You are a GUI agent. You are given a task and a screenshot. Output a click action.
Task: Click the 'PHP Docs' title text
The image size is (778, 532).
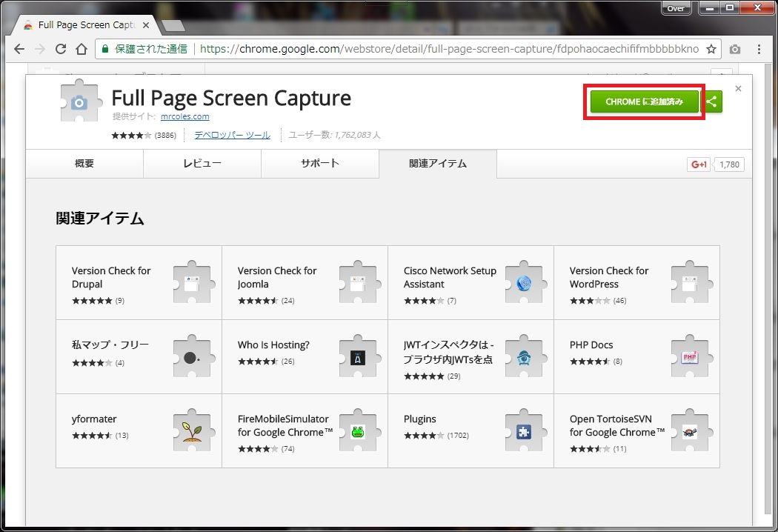click(591, 345)
